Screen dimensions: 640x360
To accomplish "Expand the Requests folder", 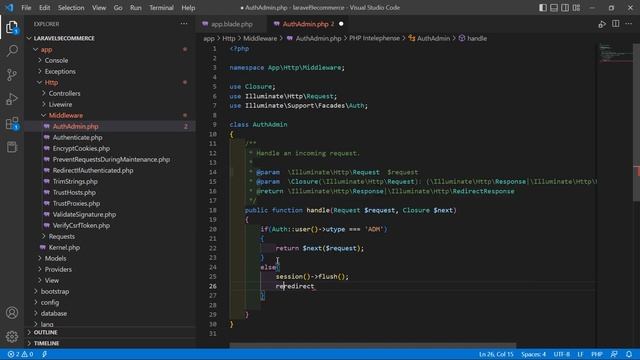I will (x=62, y=236).
